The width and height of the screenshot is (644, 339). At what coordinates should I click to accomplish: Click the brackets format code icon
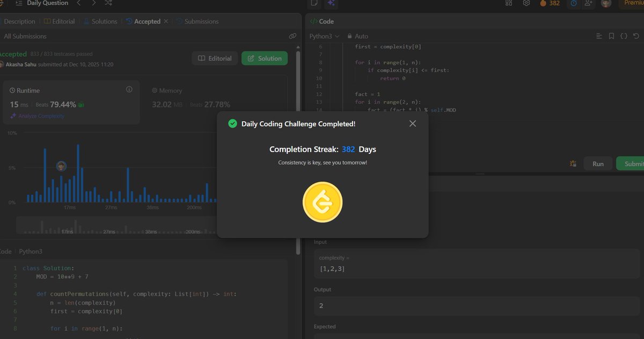click(x=624, y=36)
